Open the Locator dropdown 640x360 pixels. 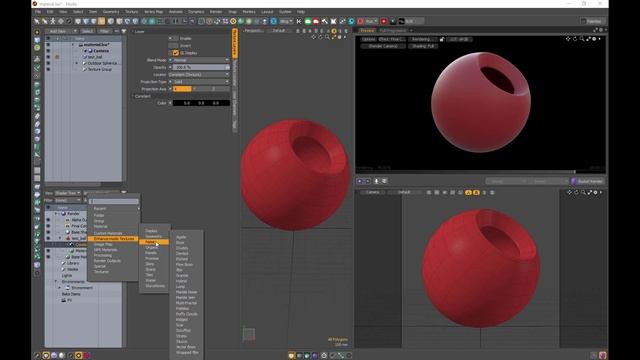tap(200, 75)
